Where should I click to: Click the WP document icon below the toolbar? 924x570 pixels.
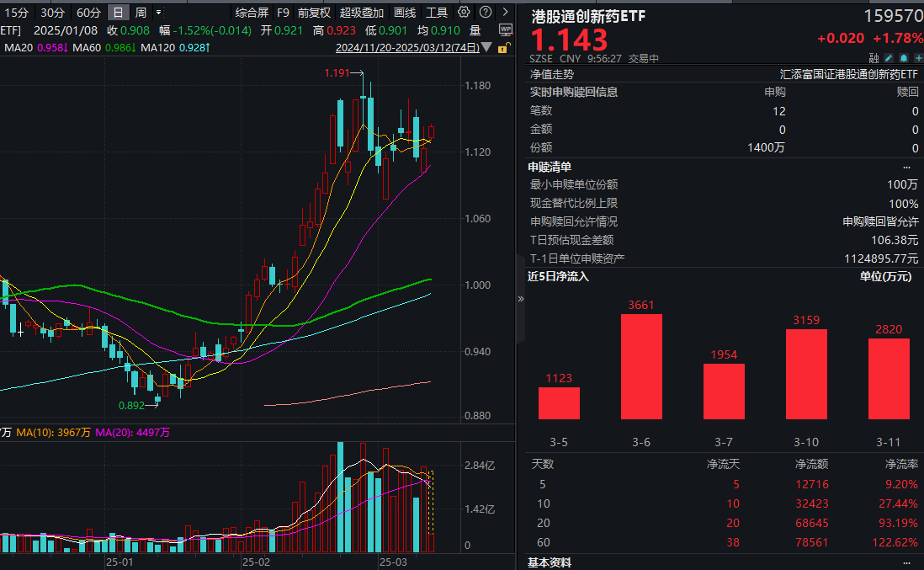pos(505,29)
